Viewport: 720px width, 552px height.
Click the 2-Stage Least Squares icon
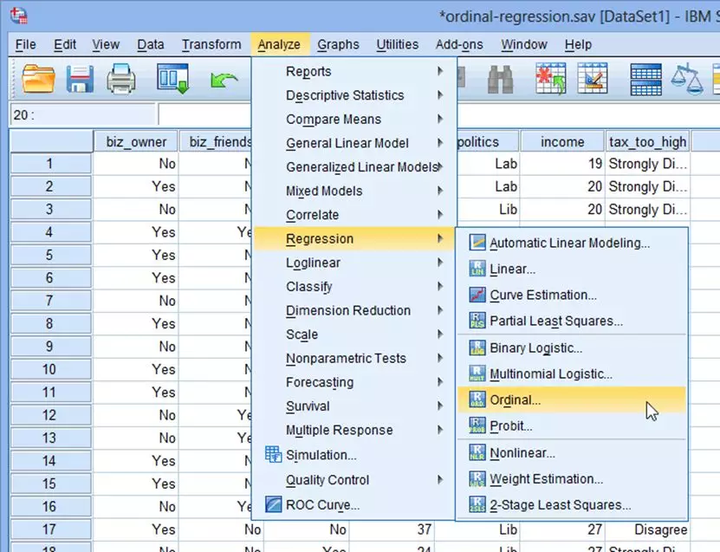(x=477, y=504)
